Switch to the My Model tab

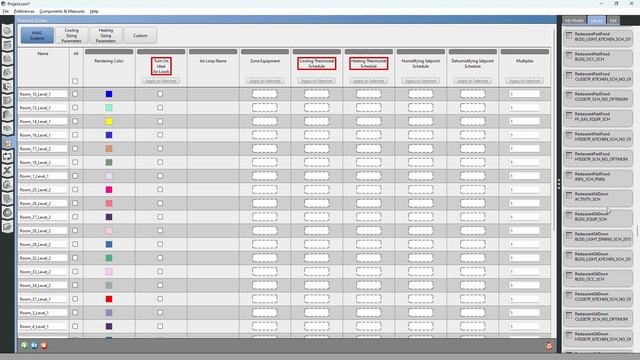[574, 20]
